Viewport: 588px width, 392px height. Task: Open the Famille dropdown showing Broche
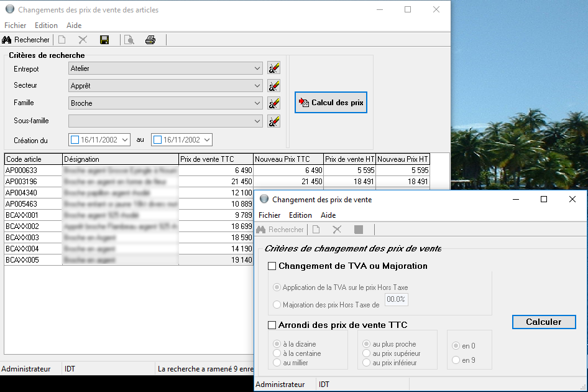pyautogui.click(x=258, y=103)
